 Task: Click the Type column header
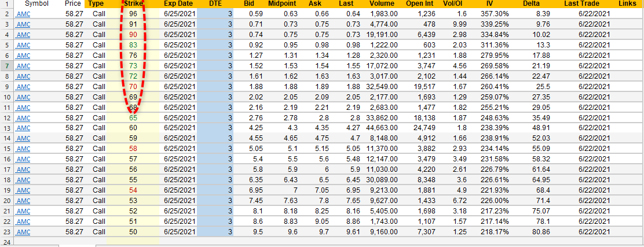point(96,3)
